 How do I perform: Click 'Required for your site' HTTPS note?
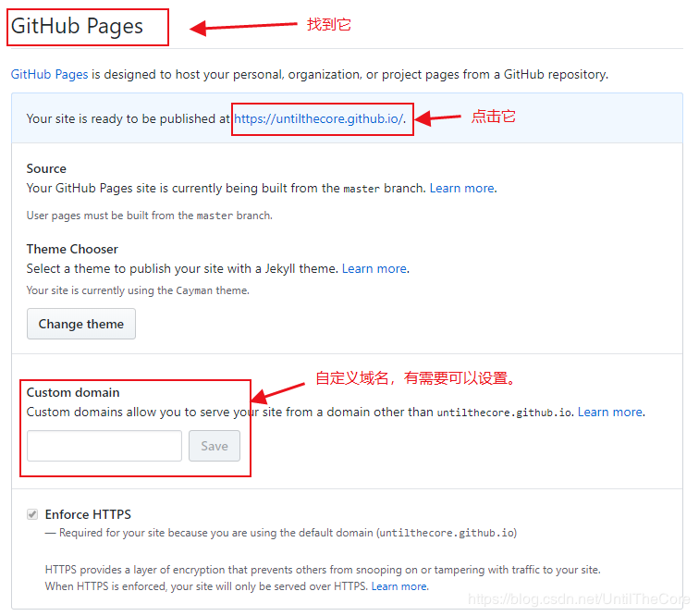(281, 533)
